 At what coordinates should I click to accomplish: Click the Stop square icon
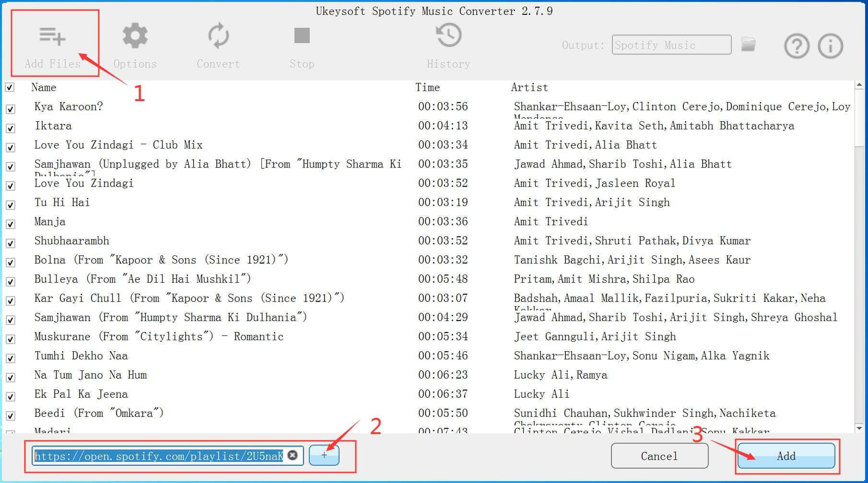302,35
